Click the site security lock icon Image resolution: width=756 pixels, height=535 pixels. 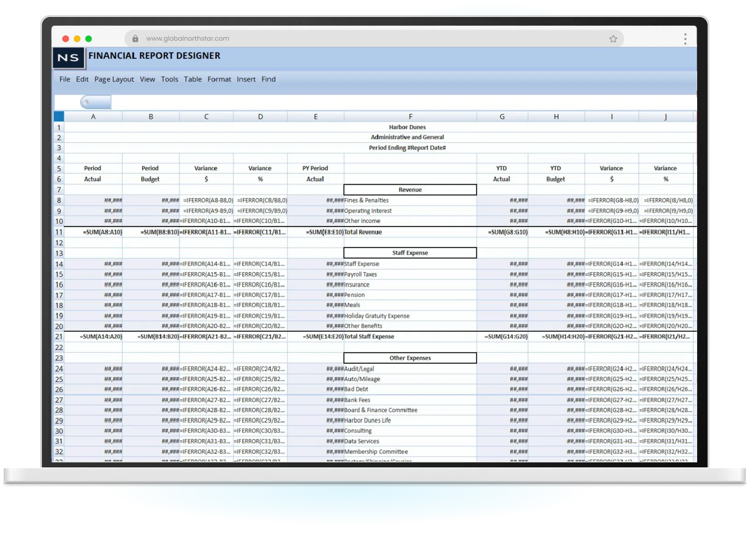pyautogui.click(x=136, y=38)
